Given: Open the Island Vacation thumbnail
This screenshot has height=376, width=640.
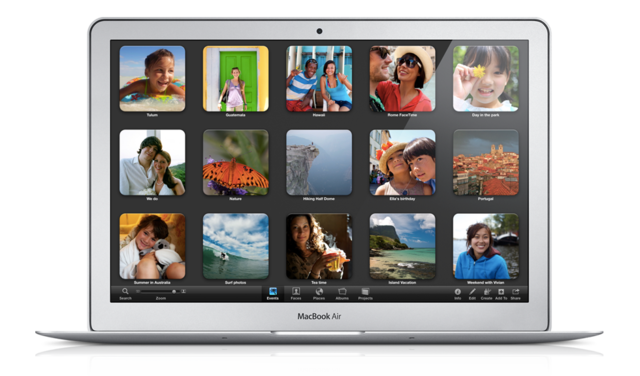Looking at the screenshot, I should (402, 246).
